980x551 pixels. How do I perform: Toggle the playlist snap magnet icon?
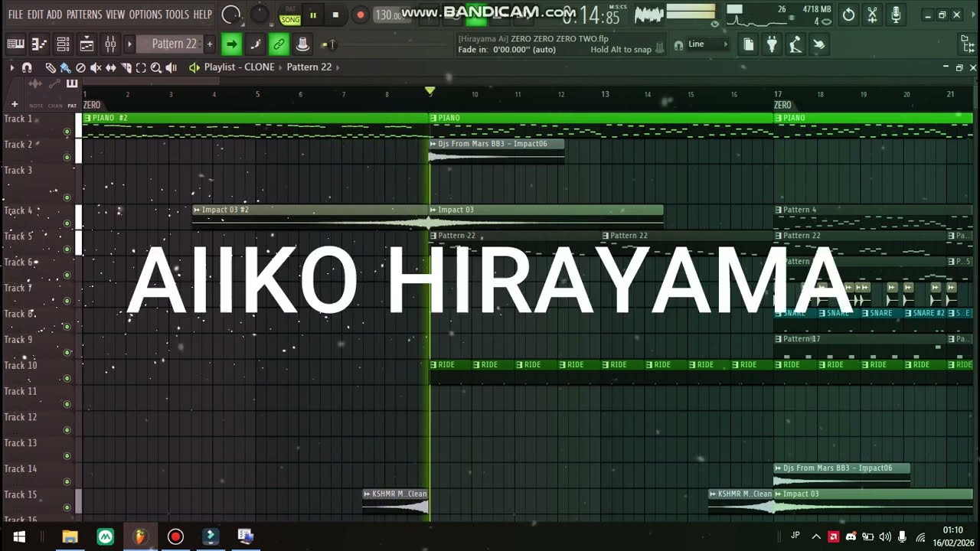click(x=27, y=67)
